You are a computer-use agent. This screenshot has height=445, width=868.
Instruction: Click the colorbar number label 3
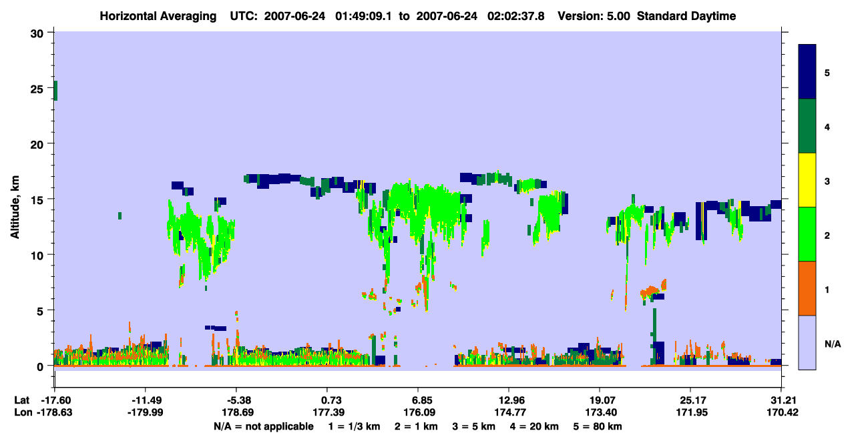pyautogui.click(x=827, y=181)
